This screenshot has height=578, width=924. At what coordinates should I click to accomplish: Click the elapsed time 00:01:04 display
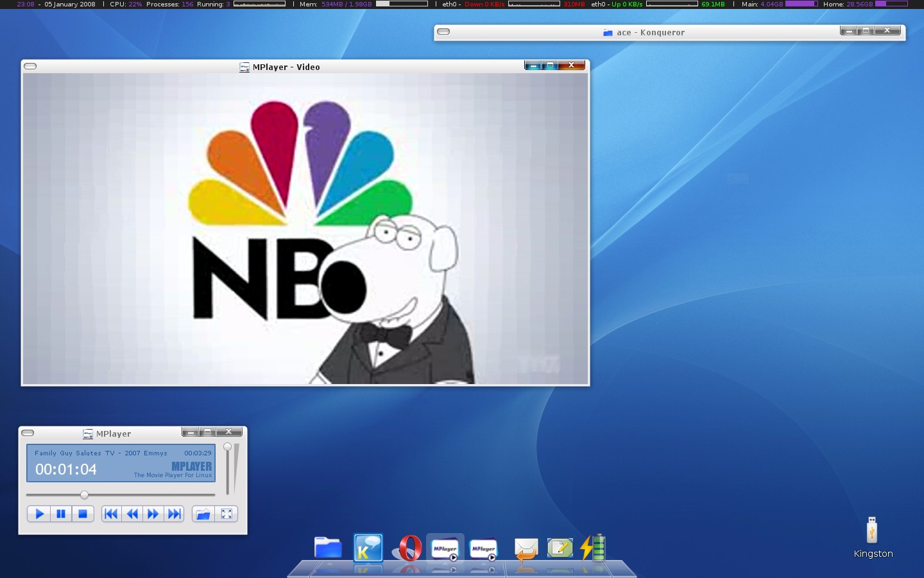click(x=66, y=469)
